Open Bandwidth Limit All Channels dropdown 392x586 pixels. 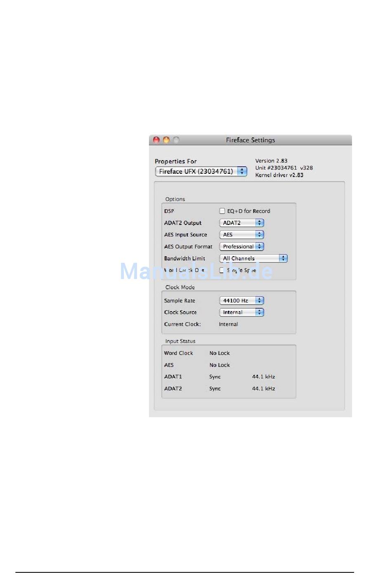pyautogui.click(x=253, y=258)
